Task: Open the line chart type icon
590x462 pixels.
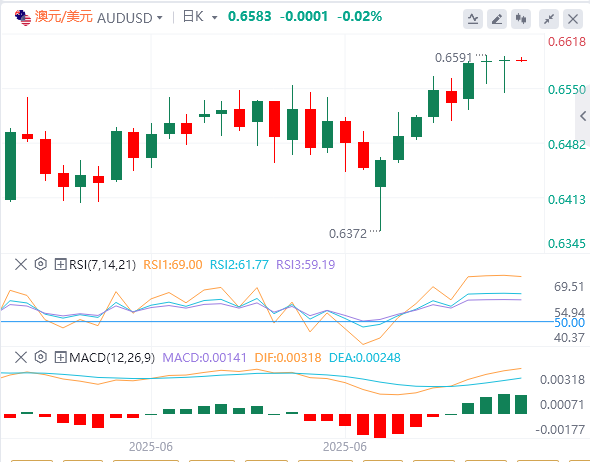Action: pos(473,19)
